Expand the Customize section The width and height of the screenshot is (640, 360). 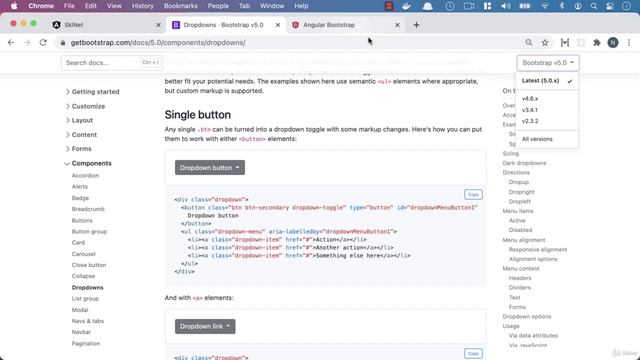pos(85,106)
